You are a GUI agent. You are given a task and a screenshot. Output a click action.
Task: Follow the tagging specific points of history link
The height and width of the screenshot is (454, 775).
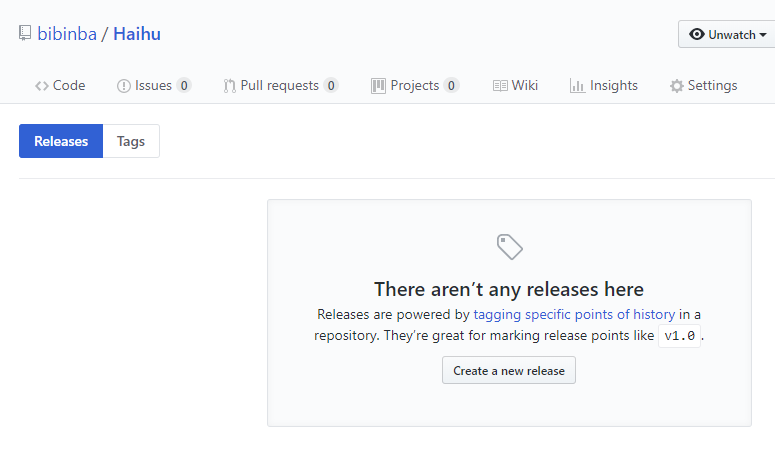574,314
